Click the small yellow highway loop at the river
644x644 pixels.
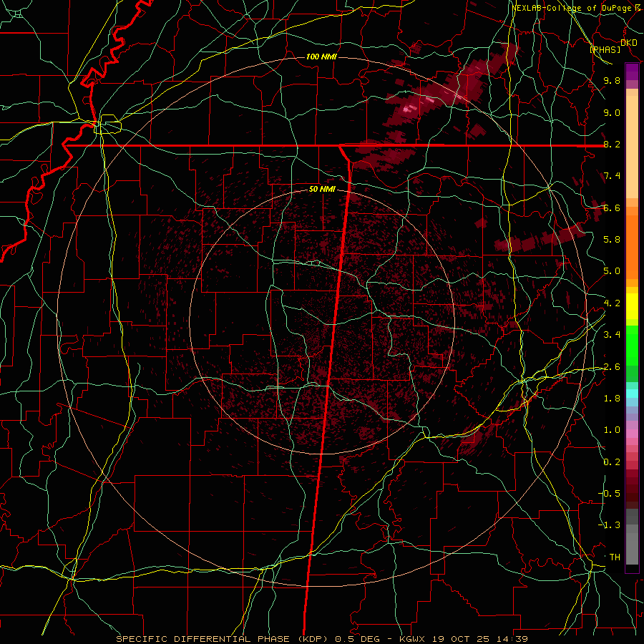click(x=107, y=124)
